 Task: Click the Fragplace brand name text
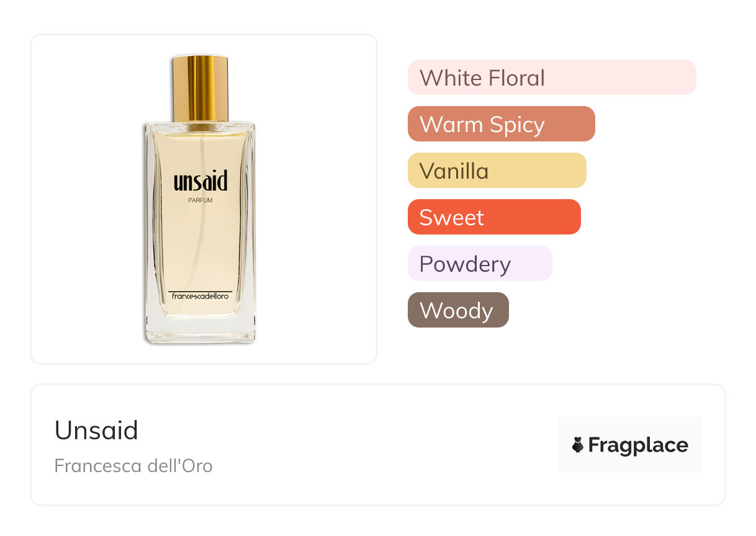pyautogui.click(x=638, y=445)
